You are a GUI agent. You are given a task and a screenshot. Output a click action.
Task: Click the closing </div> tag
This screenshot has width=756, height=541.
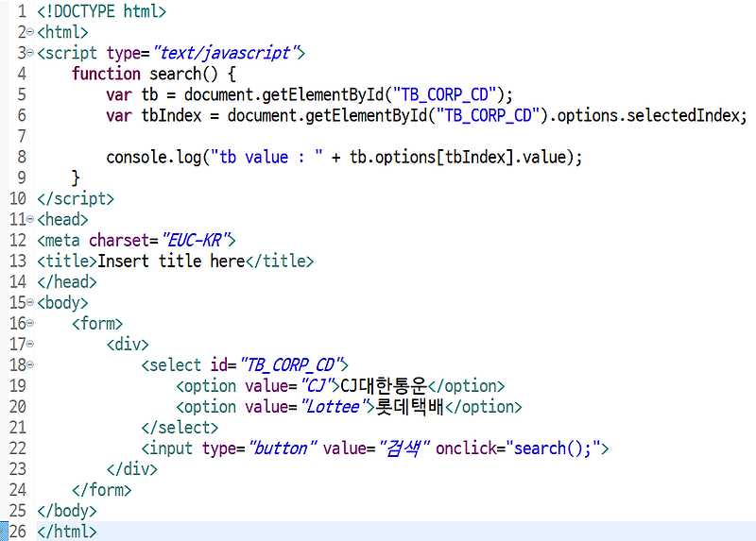coord(132,469)
